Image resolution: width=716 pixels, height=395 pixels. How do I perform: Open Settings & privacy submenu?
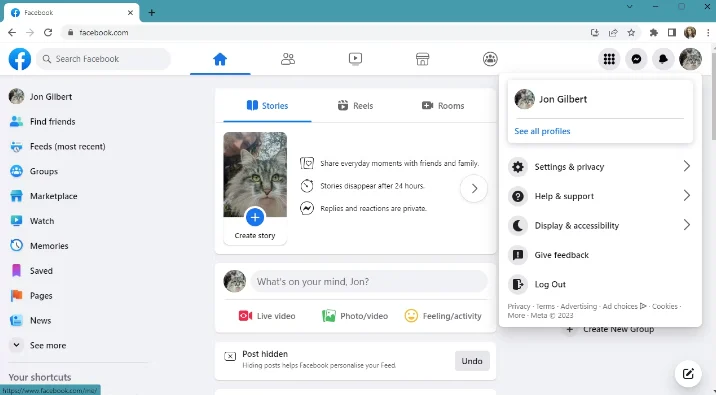pyautogui.click(x=600, y=167)
